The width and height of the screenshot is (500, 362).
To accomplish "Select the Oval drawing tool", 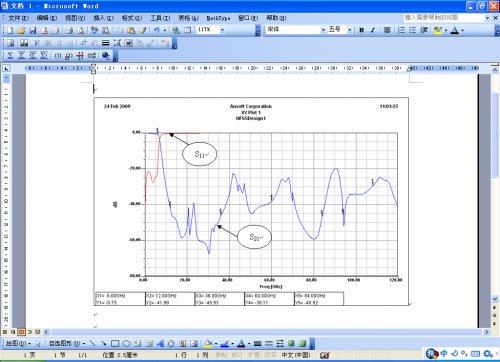I will coord(126,343).
